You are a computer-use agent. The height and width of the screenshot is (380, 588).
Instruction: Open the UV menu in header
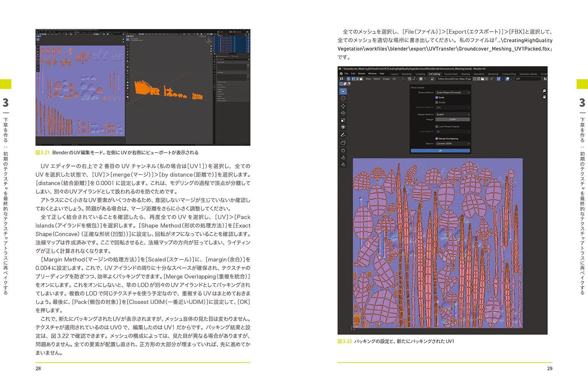click(x=394, y=79)
